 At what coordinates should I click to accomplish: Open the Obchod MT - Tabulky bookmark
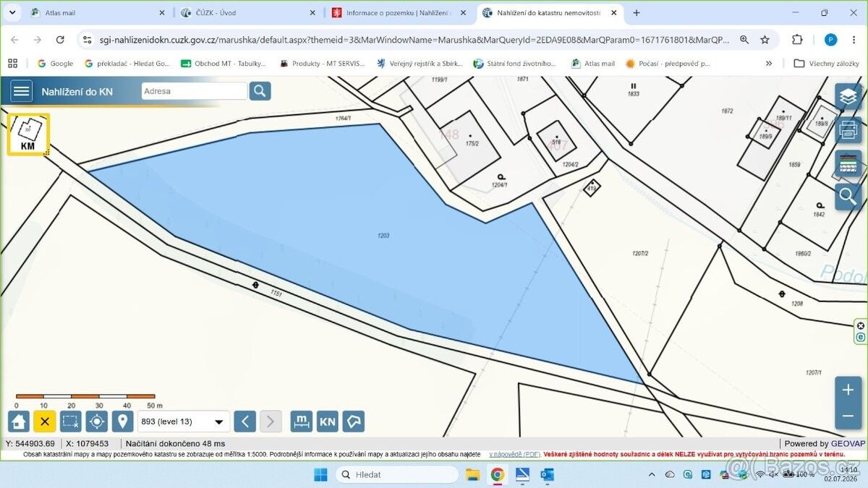tap(224, 63)
